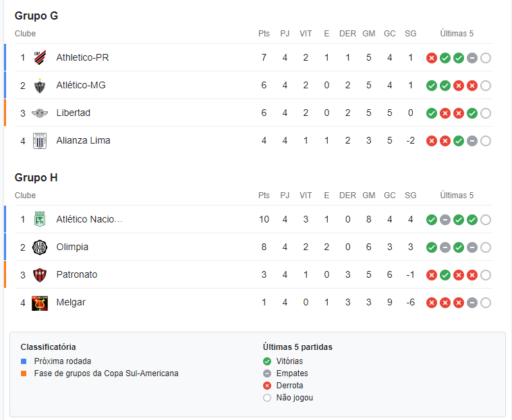Click the Atlético-MG club crest
This screenshot has height=420, width=512.
(40, 86)
